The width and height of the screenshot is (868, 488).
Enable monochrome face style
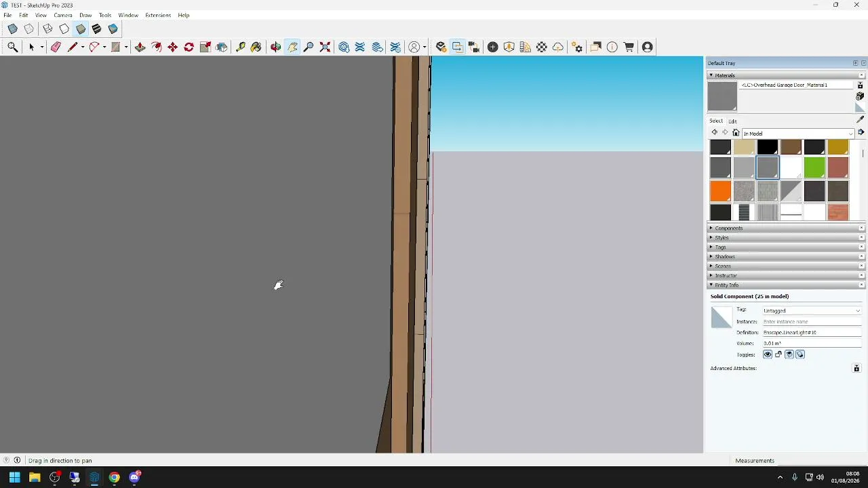pos(113,29)
